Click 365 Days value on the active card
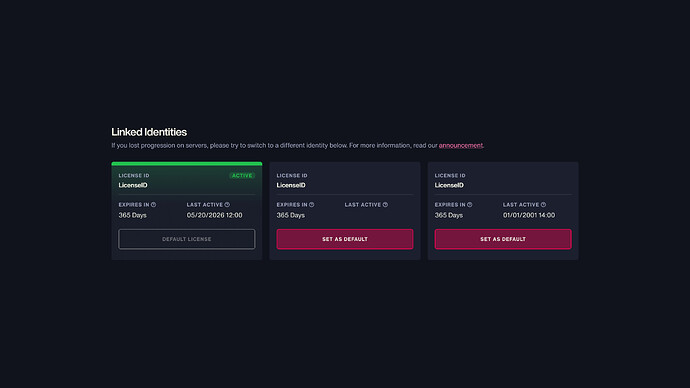 point(132,215)
